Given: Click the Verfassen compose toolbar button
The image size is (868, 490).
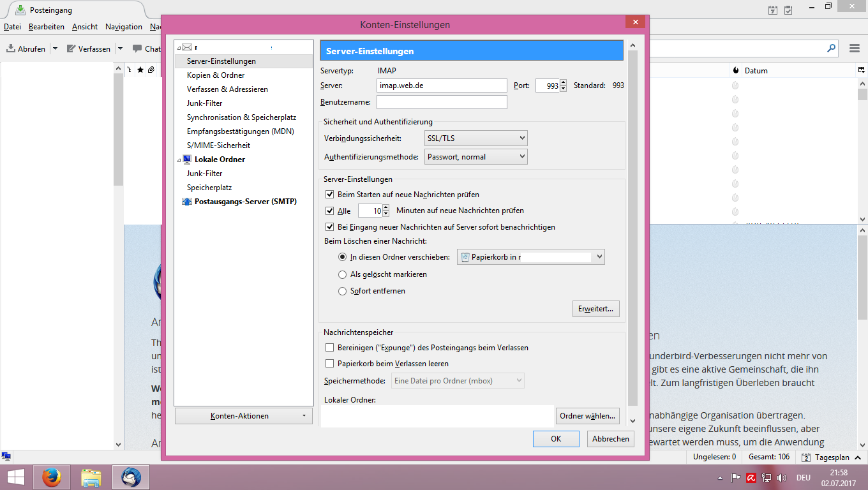Looking at the screenshot, I should pyautogui.click(x=88, y=48).
